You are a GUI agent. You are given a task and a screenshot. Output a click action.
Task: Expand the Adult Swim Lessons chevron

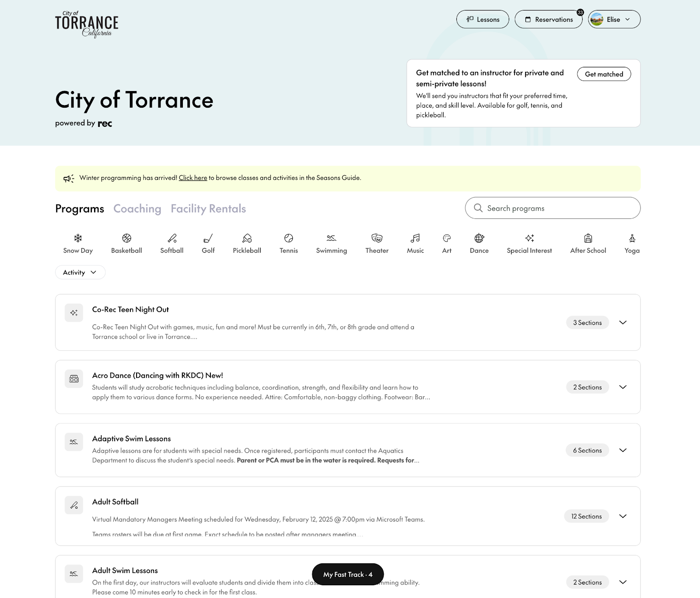(x=623, y=582)
